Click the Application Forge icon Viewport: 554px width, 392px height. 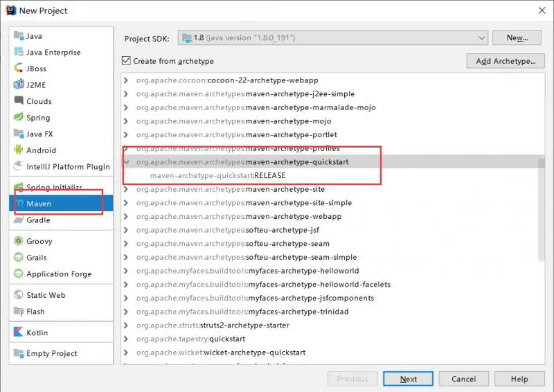point(19,274)
